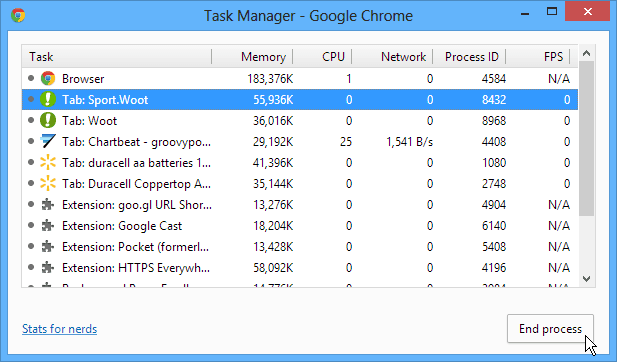Click the 58,092K memory value

click(273, 268)
